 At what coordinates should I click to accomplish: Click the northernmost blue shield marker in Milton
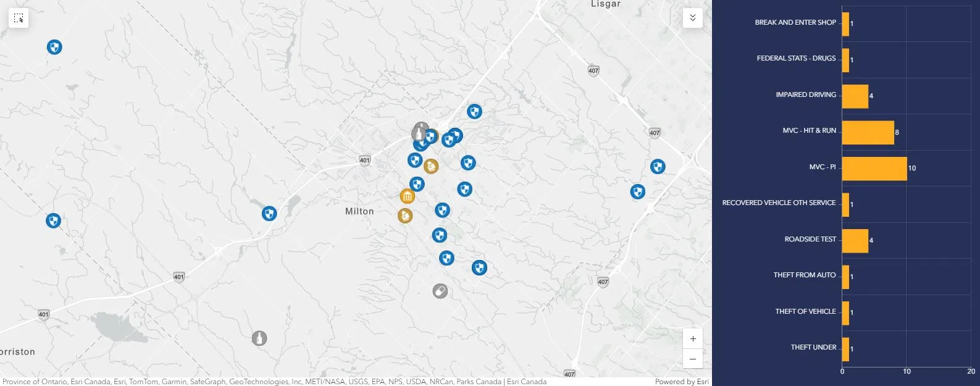coord(474,112)
